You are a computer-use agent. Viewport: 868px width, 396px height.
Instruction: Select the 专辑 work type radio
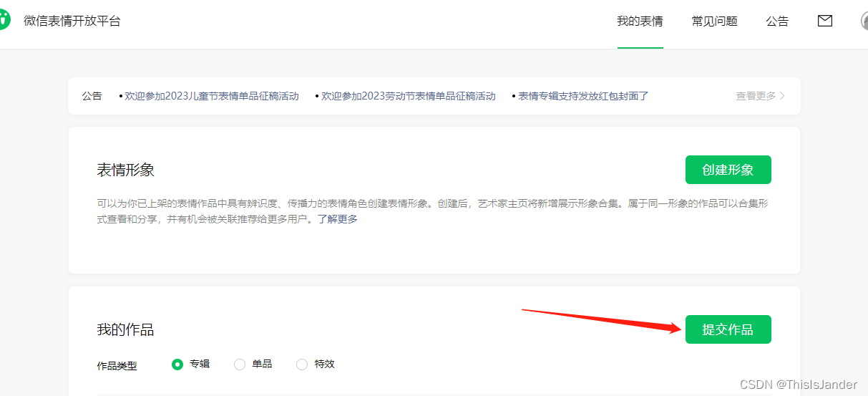(177, 364)
